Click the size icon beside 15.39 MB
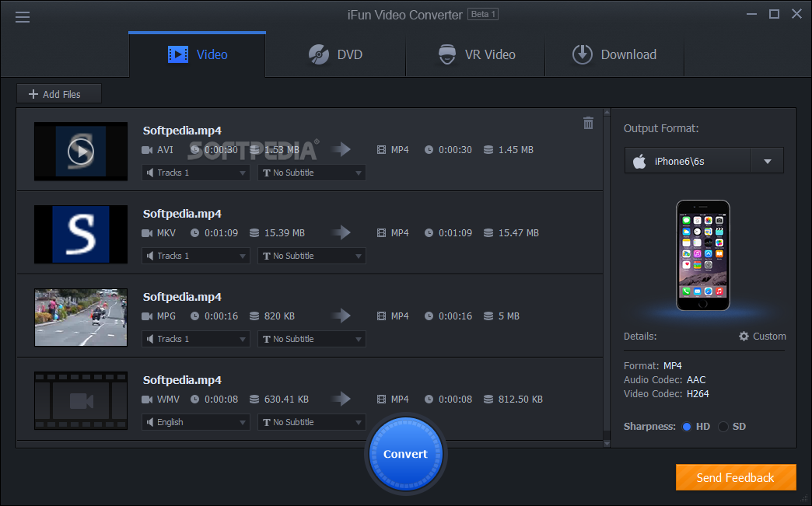This screenshot has width=812, height=506. (254, 233)
